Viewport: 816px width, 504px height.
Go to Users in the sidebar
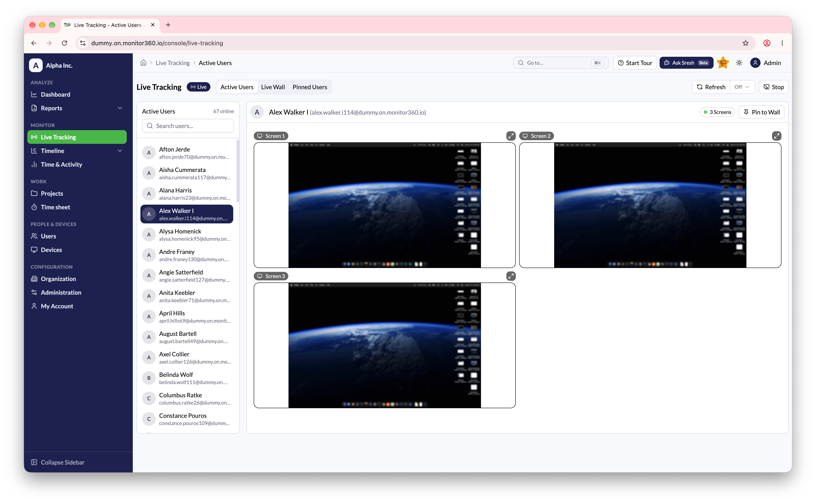[x=77, y=236]
